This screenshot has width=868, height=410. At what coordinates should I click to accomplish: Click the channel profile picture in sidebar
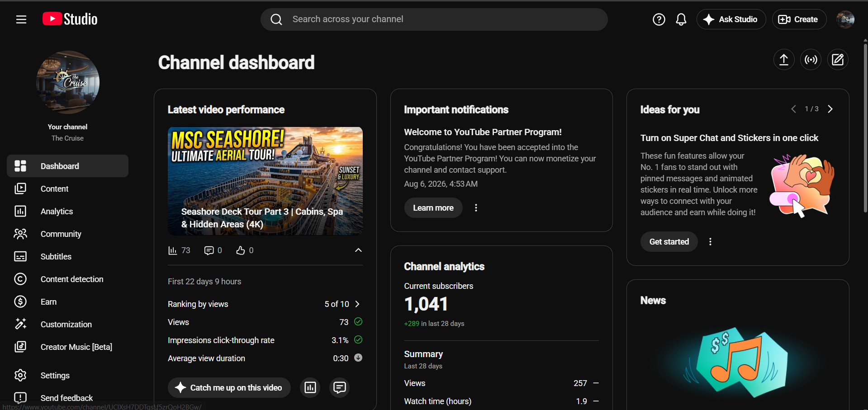click(x=68, y=82)
